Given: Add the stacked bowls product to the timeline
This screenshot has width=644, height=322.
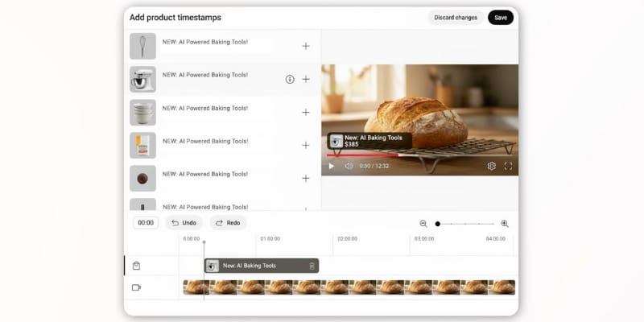Looking at the screenshot, I should click(x=306, y=112).
